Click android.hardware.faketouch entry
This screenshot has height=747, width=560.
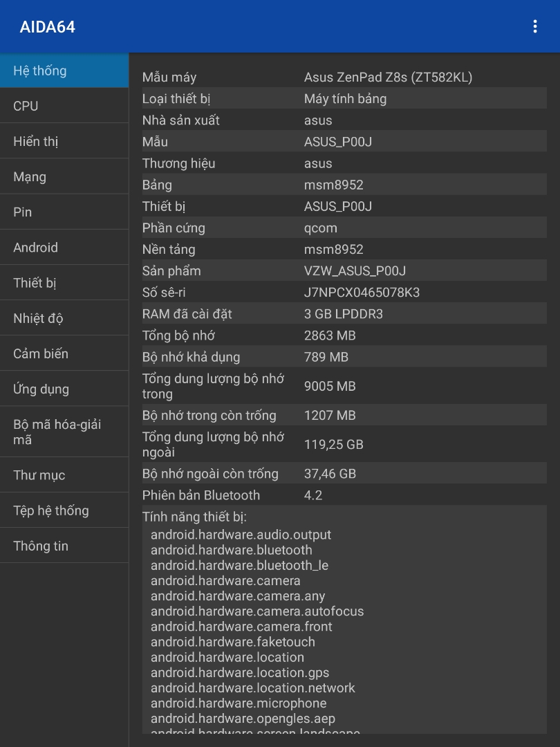[x=233, y=642]
